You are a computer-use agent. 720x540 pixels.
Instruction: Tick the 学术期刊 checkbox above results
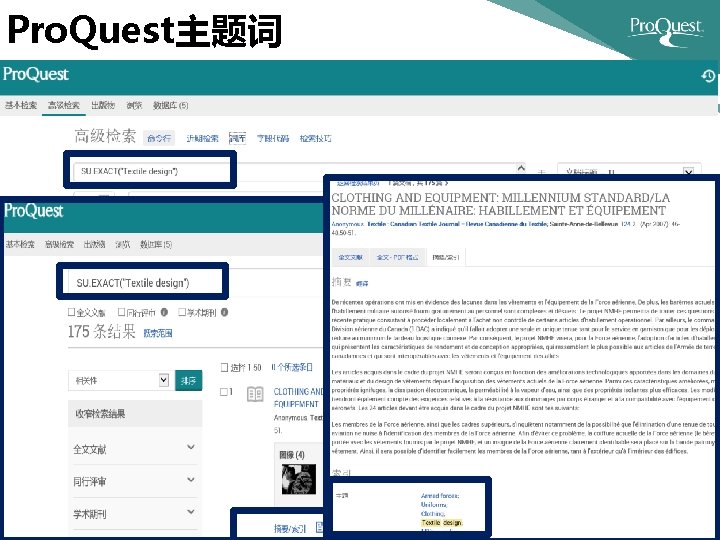pyautogui.click(x=182, y=312)
